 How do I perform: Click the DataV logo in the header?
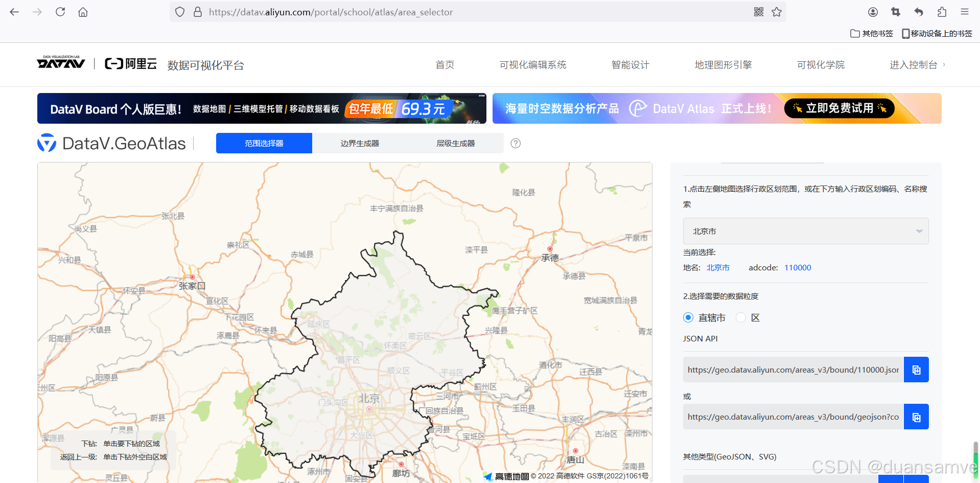61,62
